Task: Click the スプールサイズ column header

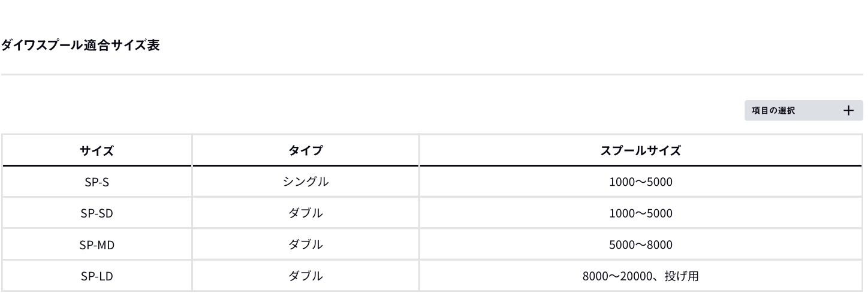Action: [640, 150]
